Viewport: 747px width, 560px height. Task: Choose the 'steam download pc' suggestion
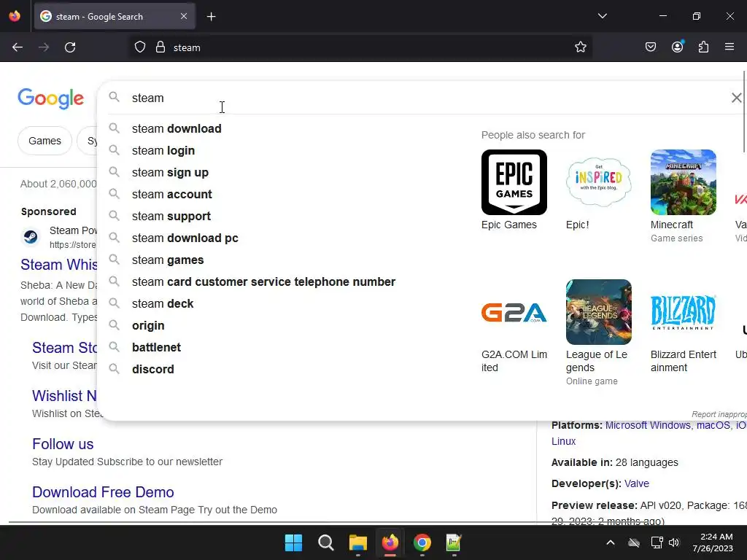(185, 238)
